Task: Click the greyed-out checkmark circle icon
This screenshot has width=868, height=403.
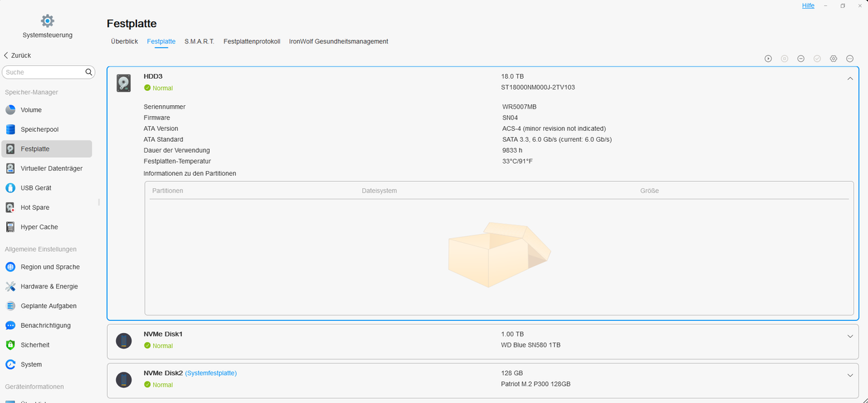Action: pyautogui.click(x=817, y=59)
